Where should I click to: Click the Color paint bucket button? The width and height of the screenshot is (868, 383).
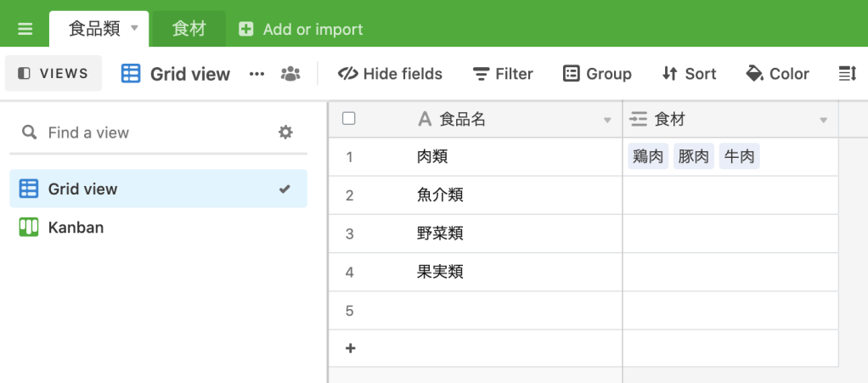point(777,74)
